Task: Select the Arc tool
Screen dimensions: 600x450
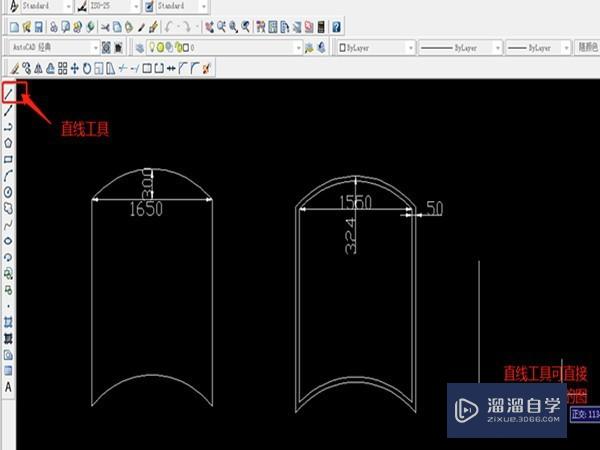Action: coord(8,176)
